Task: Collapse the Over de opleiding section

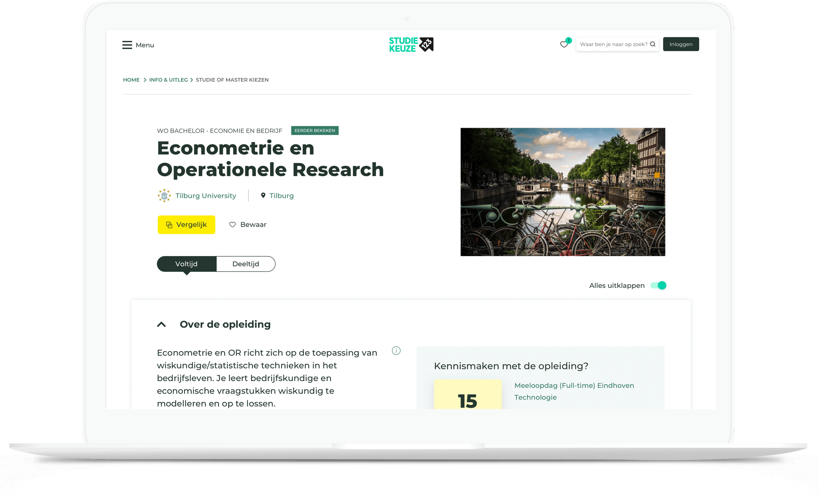Action: 162,324
